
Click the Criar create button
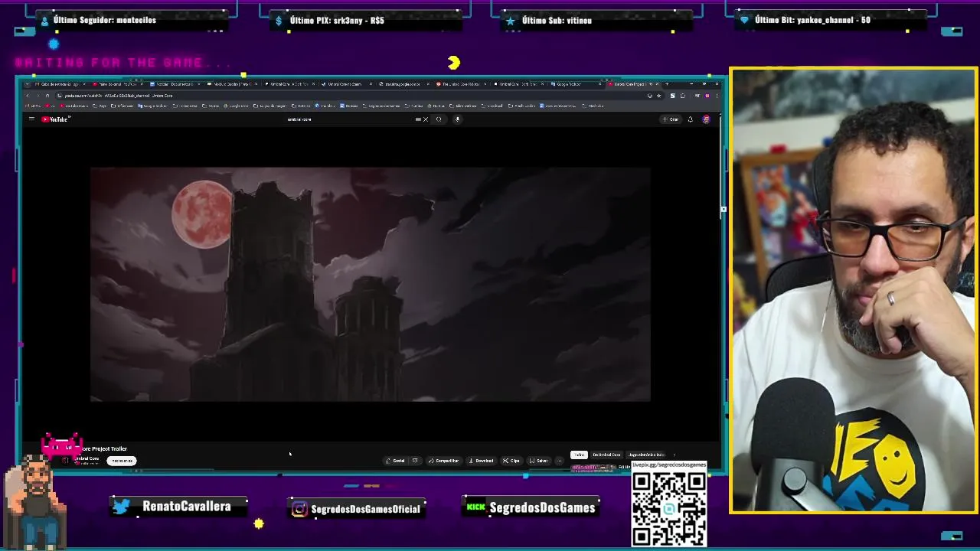(x=671, y=119)
